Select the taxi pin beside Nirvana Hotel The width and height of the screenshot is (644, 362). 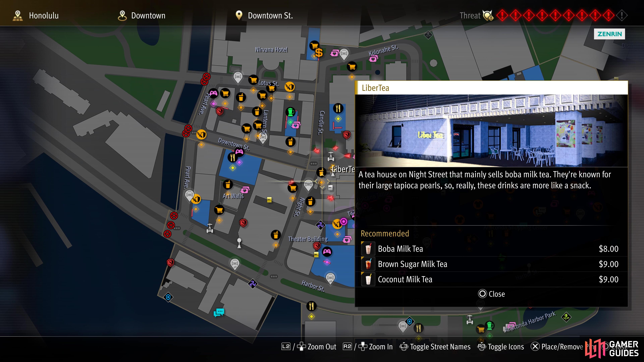(238, 77)
